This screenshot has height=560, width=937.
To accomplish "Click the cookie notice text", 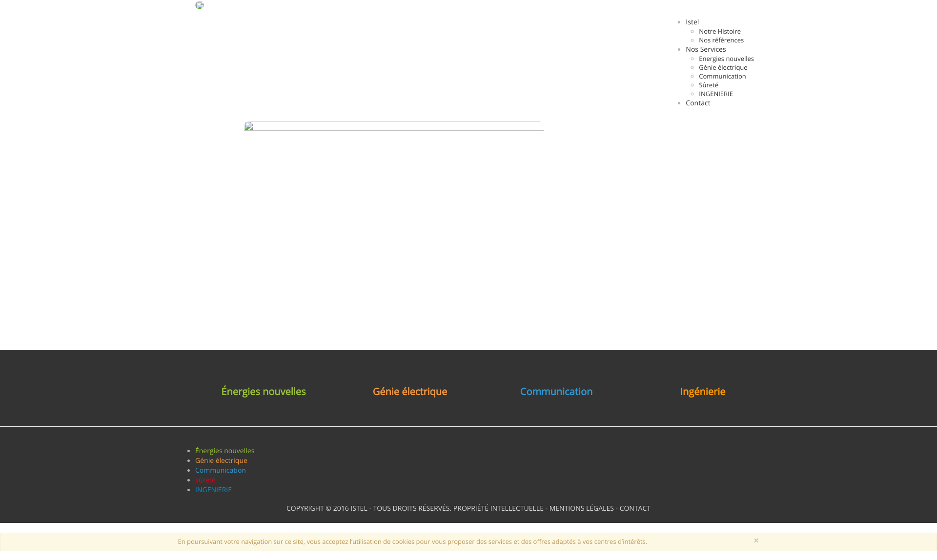I will click(412, 541).
